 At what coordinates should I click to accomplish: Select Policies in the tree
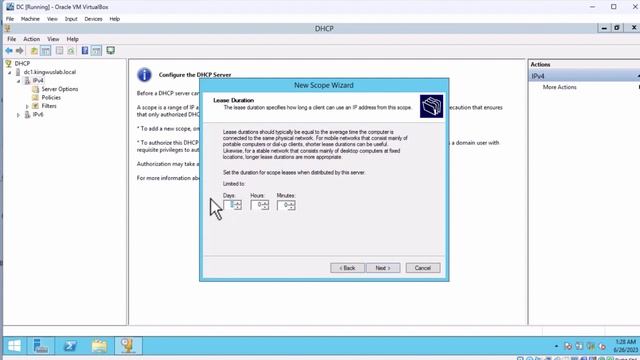(x=51, y=98)
